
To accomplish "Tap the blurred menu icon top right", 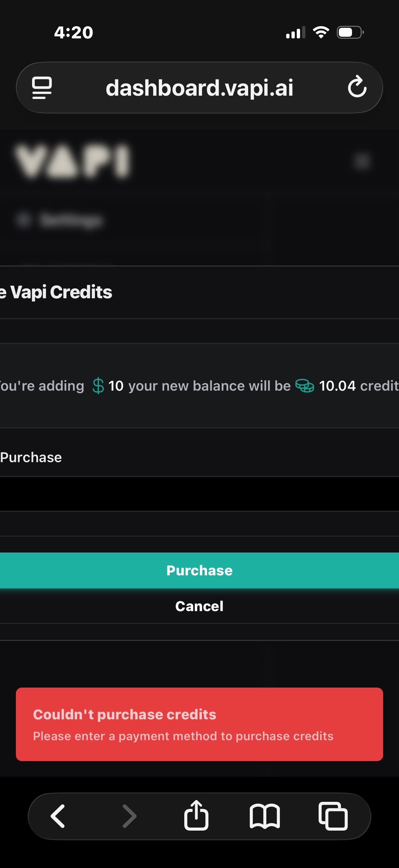I will [362, 161].
